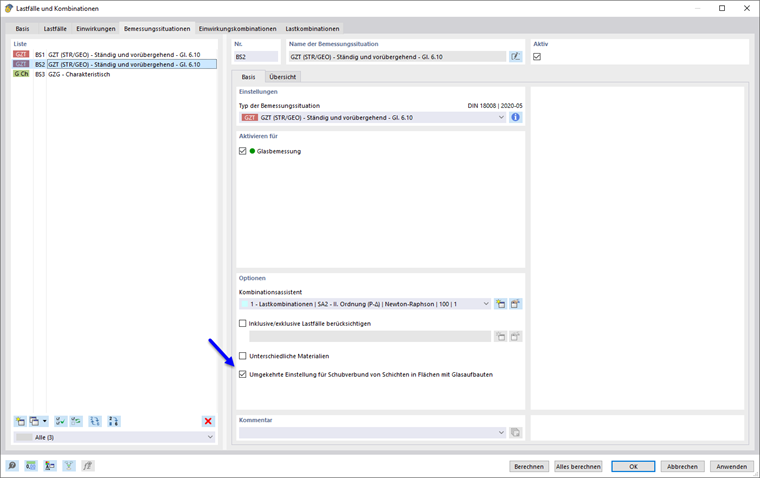This screenshot has height=478, width=760.
Task: Click the search help icon in bottom bar
Action: tap(12, 466)
